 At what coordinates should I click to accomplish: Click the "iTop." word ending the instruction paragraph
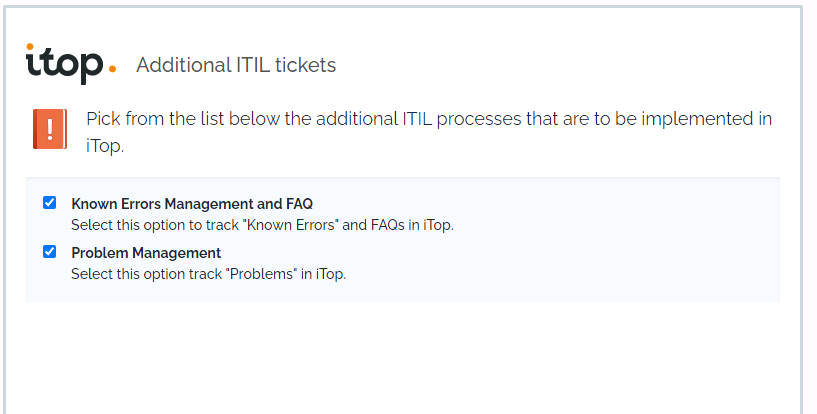point(104,146)
